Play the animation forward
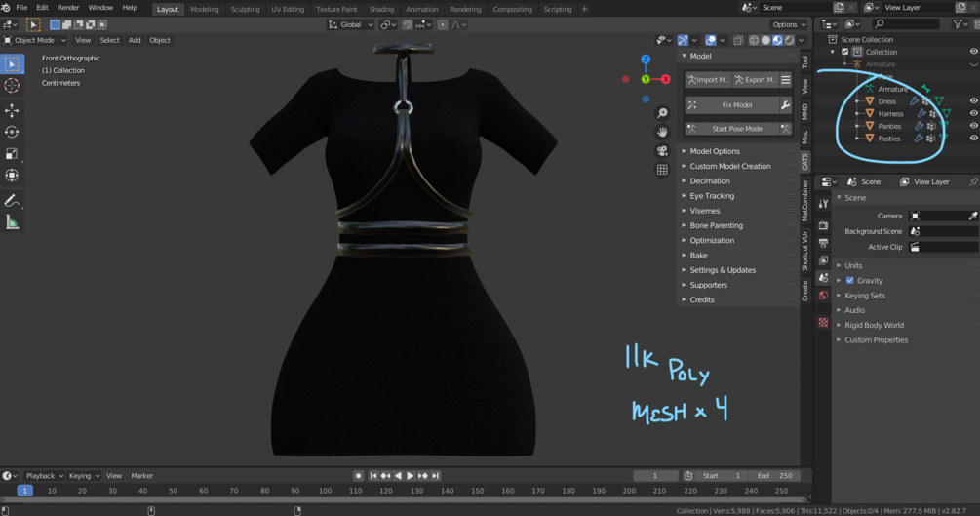This screenshot has height=516, width=980. (410, 476)
